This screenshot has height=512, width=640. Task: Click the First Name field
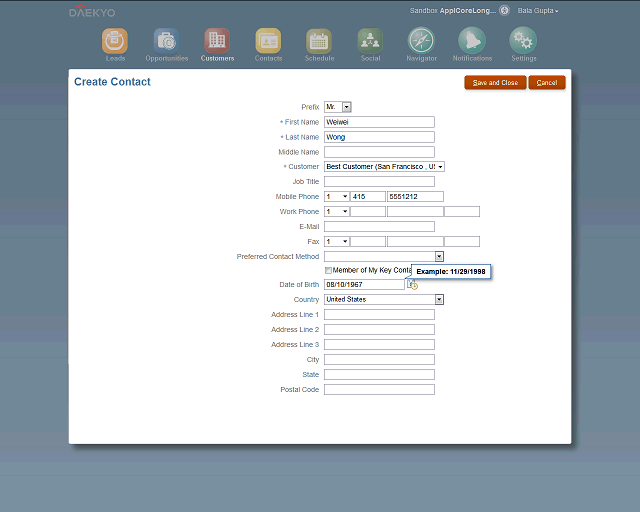point(379,122)
